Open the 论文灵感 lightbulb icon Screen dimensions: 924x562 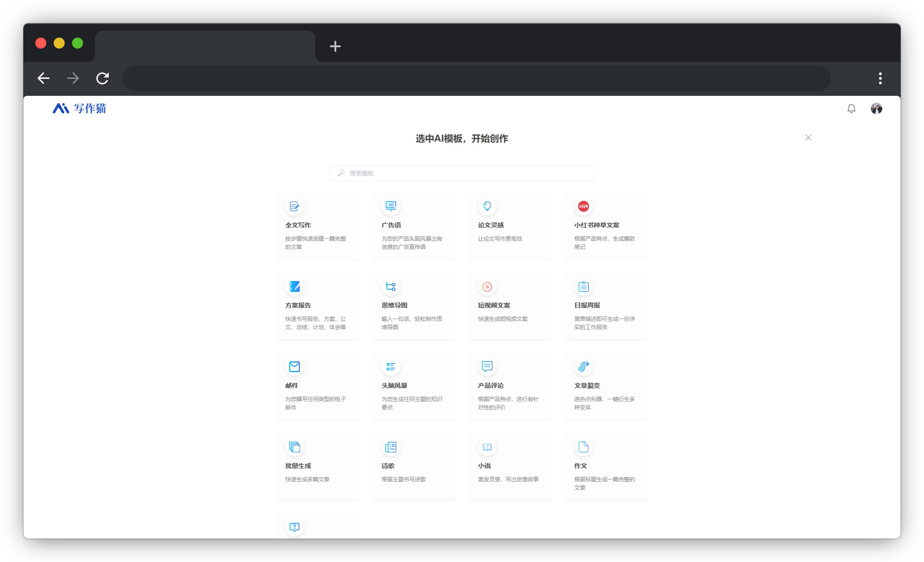click(487, 207)
